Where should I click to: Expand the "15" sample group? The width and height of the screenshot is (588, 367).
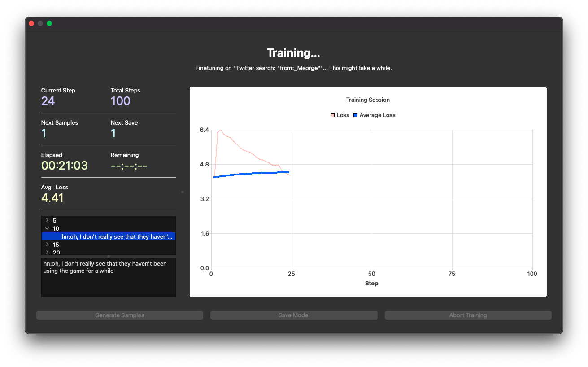[47, 245]
